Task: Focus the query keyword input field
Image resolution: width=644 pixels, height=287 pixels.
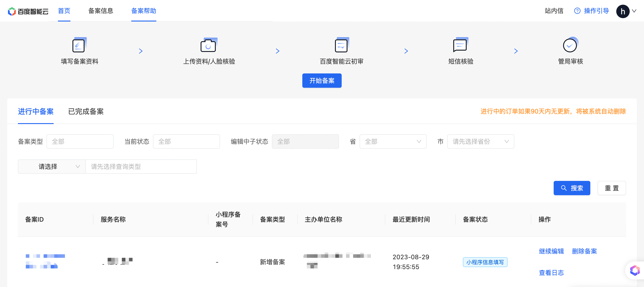Action: pos(141,166)
